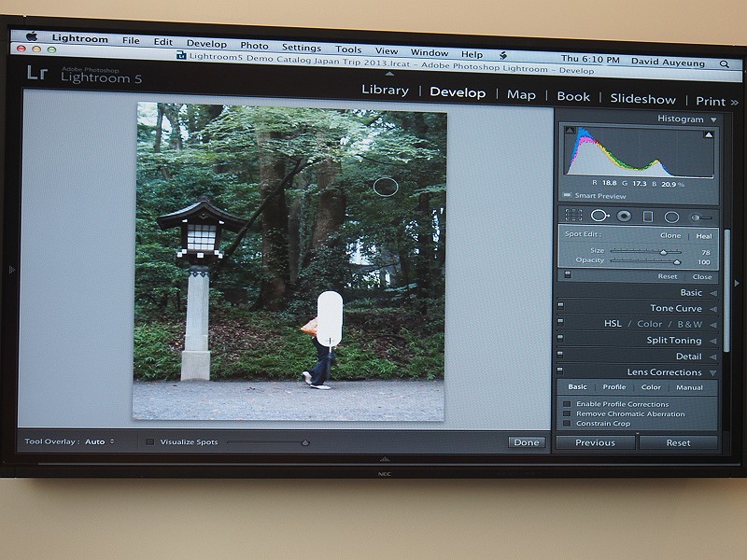747x560 pixels.
Task: Set Spot Edit mode to Clone
Action: 670,235
